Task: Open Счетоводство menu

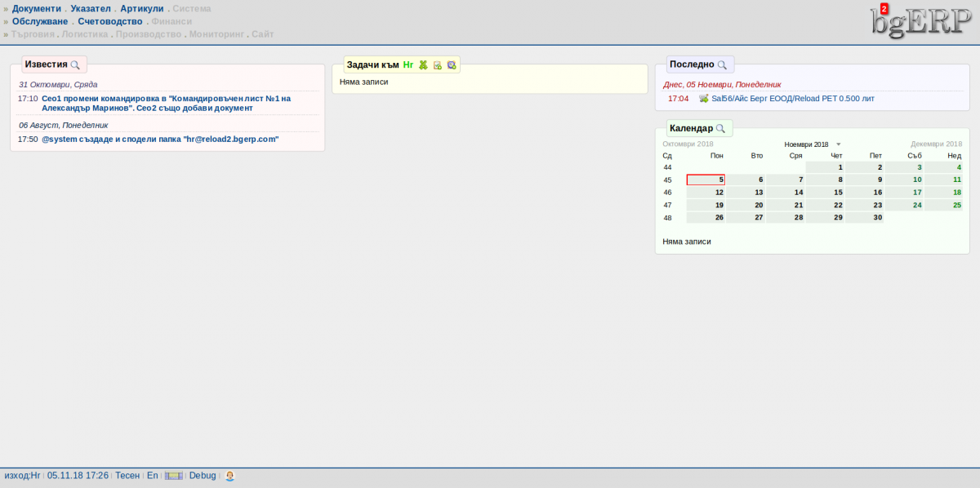Action: click(x=110, y=21)
